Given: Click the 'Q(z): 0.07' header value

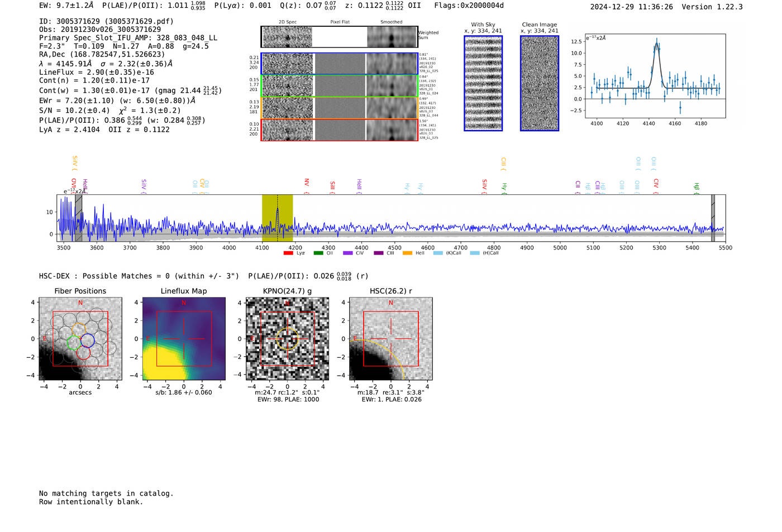Looking at the screenshot, I should (308, 6).
